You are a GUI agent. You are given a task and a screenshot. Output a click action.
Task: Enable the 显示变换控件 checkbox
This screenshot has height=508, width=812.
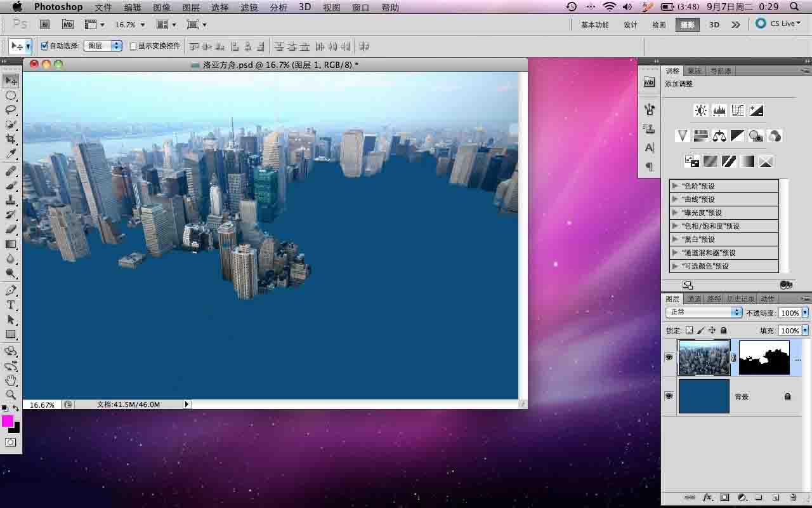click(x=133, y=46)
